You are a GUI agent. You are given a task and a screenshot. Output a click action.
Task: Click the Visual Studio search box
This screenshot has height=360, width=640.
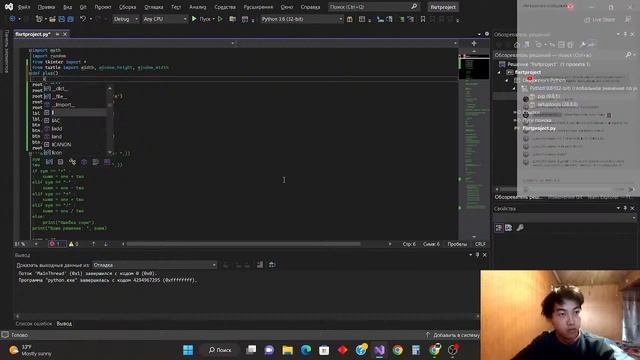(373, 7)
